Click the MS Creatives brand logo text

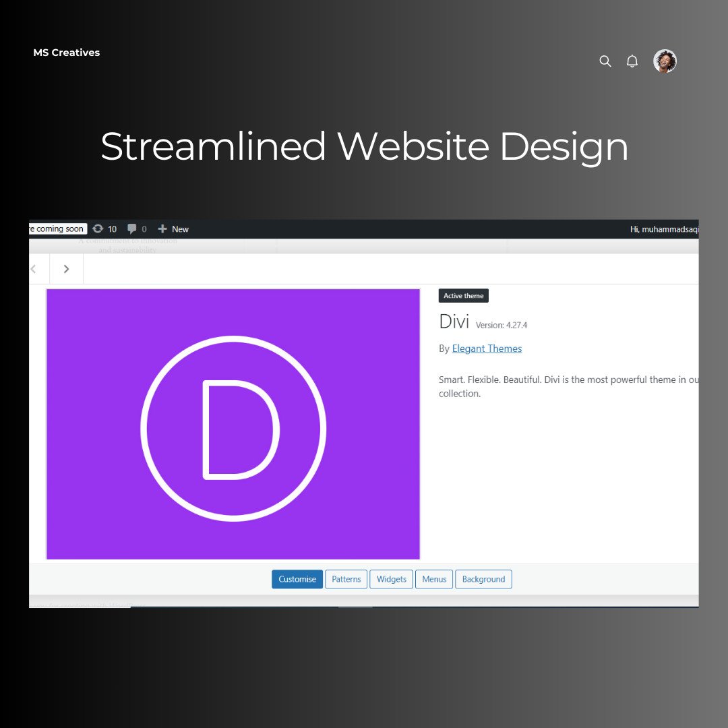pyautogui.click(x=67, y=53)
